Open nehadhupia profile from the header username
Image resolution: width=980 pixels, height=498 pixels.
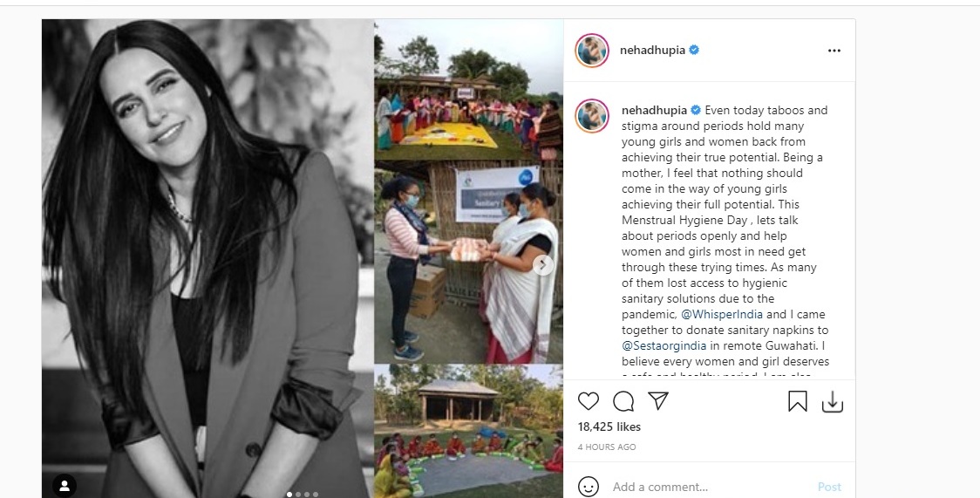pyautogui.click(x=652, y=50)
